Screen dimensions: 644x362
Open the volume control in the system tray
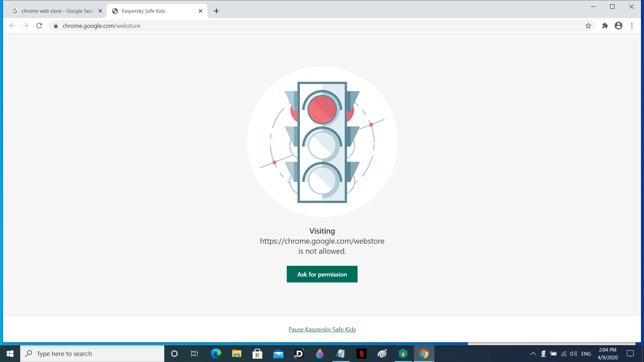(574, 354)
